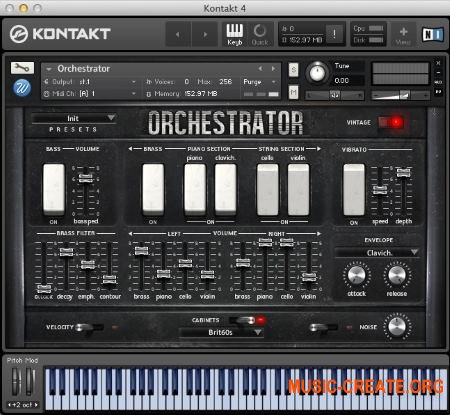Click the Envelope release knob

coord(397,275)
